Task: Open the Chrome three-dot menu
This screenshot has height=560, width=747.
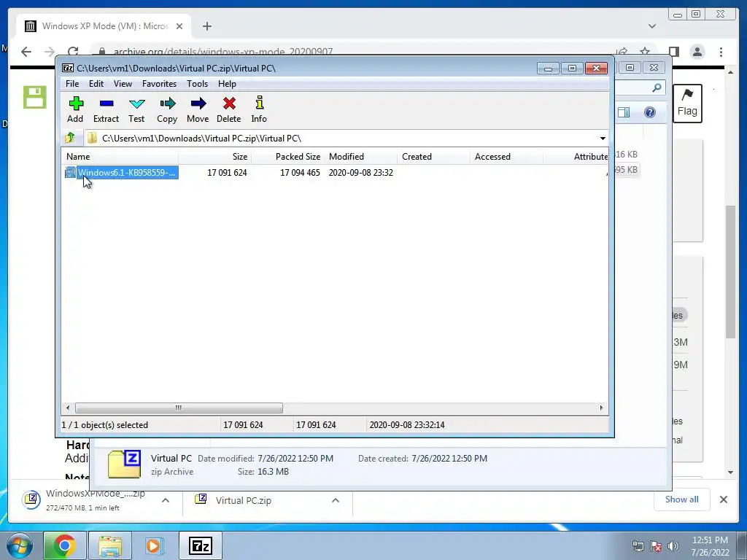Action: tap(721, 52)
